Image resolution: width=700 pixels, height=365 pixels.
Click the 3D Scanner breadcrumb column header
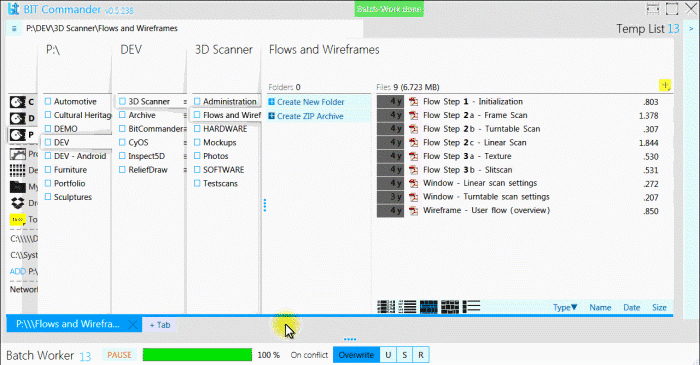click(224, 50)
